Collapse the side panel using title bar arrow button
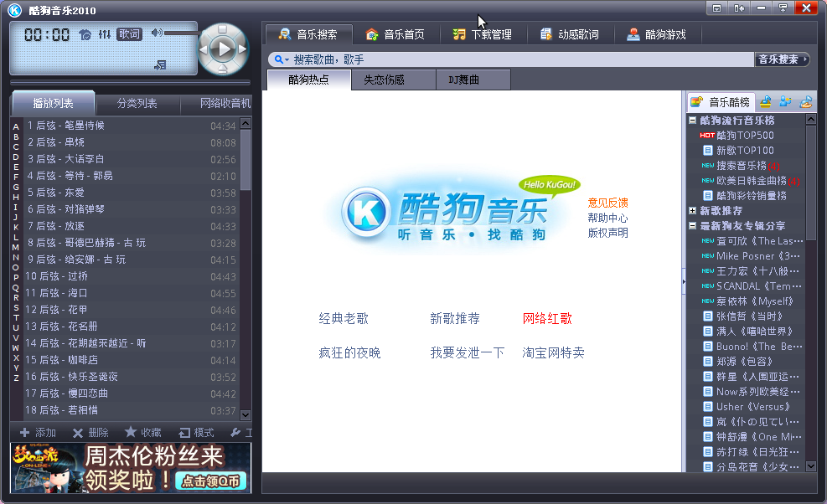The image size is (827, 504). click(x=739, y=8)
